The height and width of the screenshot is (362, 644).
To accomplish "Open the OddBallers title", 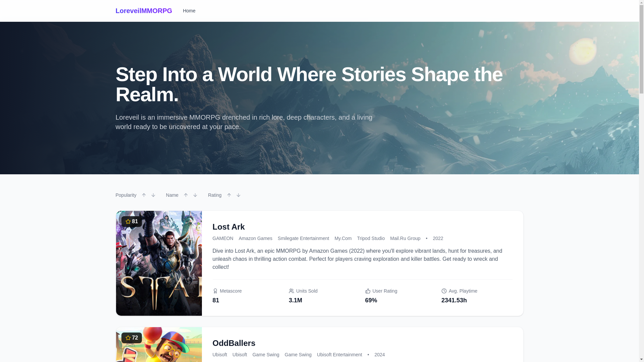I will coord(234,343).
